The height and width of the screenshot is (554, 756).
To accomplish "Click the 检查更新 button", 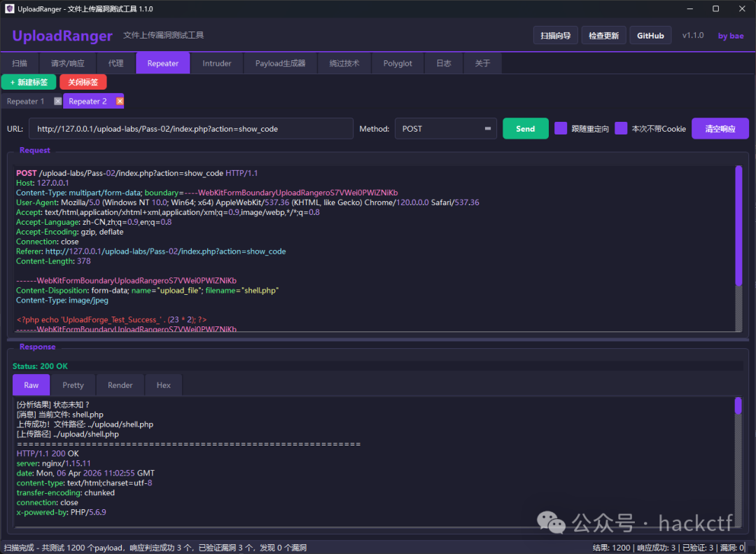I will click(603, 36).
